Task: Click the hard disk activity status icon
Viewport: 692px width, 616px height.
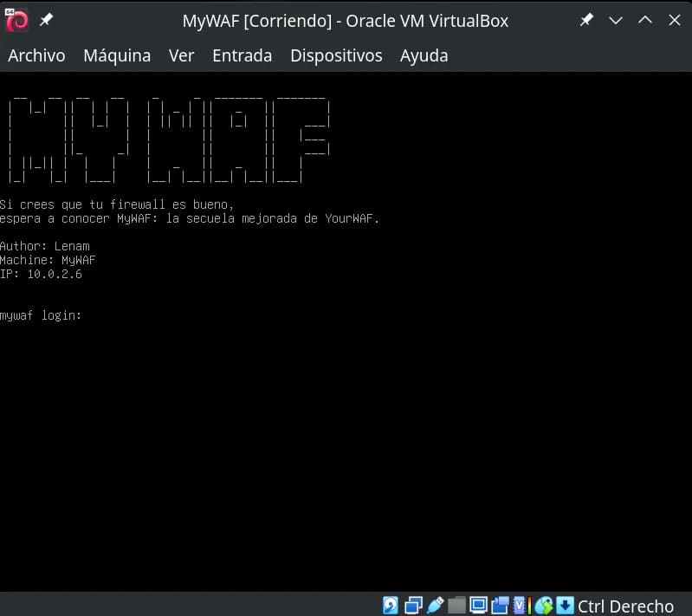Action: [391, 606]
